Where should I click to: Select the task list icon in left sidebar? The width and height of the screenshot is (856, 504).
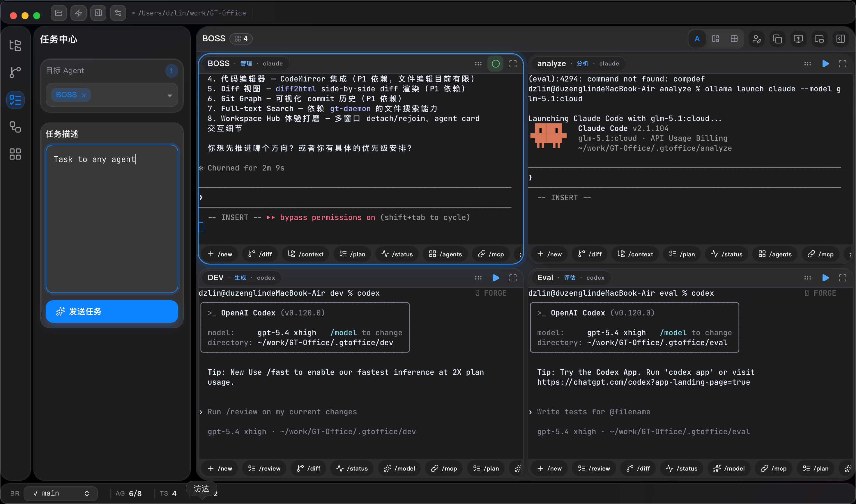(x=15, y=100)
